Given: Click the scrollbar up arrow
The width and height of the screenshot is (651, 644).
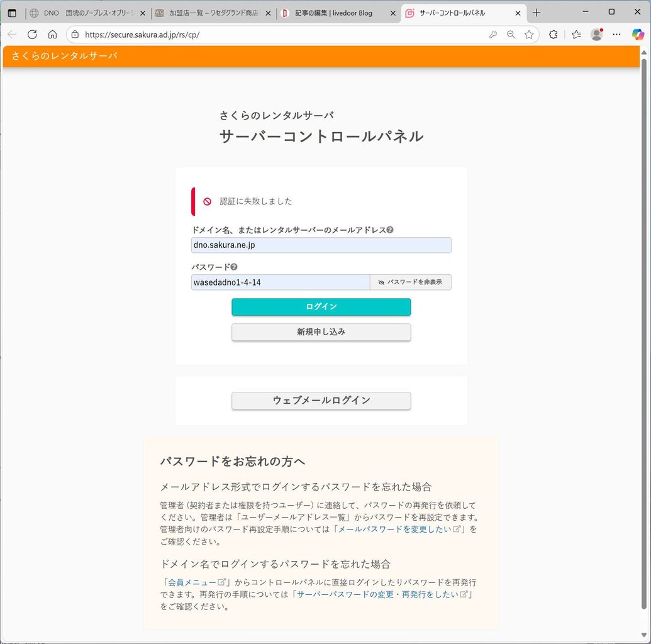Looking at the screenshot, I should pos(644,53).
